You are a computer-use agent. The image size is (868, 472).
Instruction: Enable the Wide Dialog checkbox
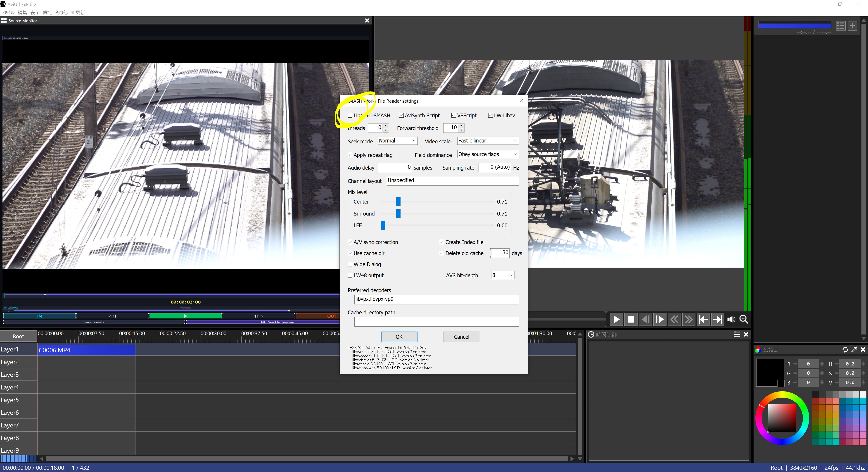coord(350,264)
